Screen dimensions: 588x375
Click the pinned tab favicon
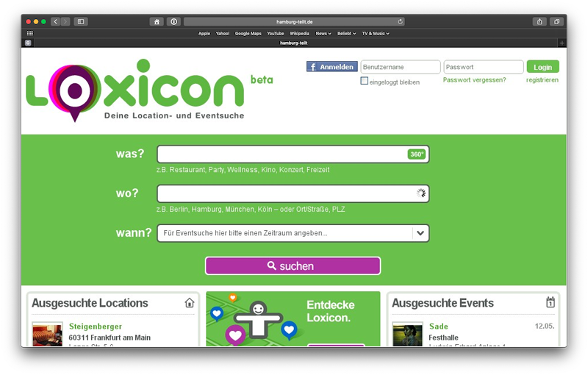tap(28, 43)
